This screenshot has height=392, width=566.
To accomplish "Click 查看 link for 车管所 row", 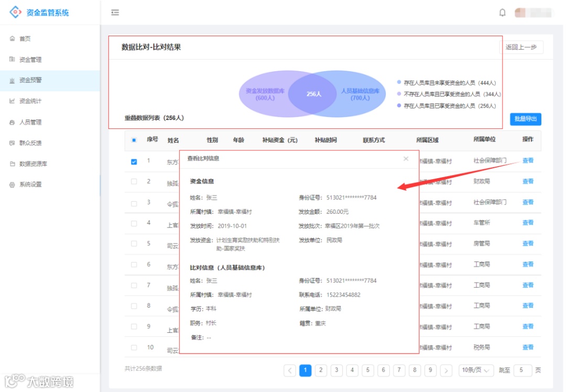I will 528,223.
